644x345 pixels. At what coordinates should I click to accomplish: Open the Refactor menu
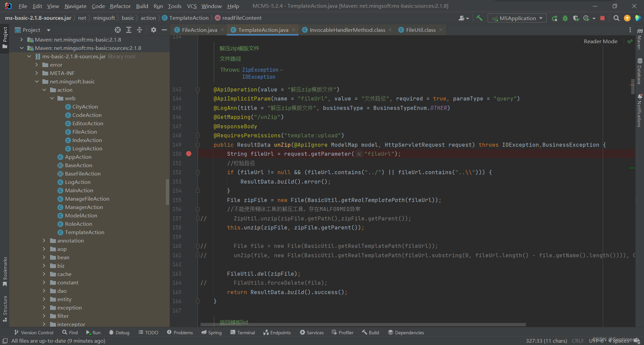pyautogui.click(x=120, y=6)
